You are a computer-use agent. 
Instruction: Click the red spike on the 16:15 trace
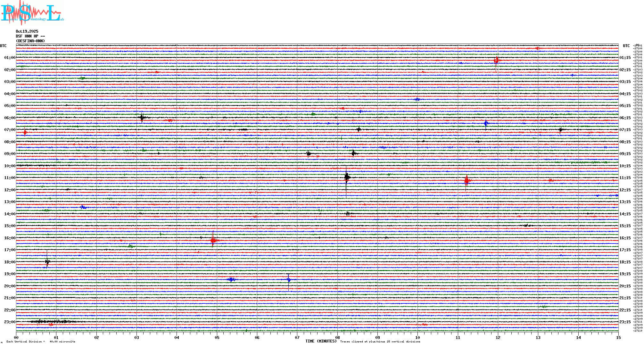coord(213,240)
